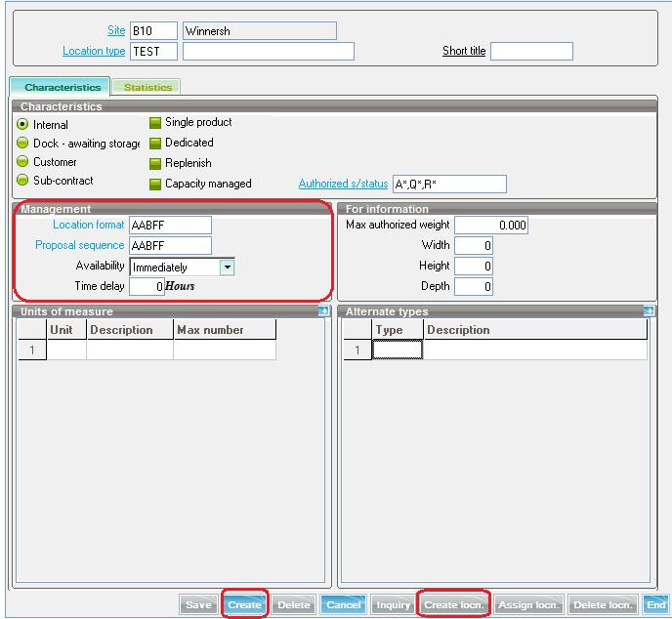Select the Internal radio button

pyautogui.click(x=22, y=124)
